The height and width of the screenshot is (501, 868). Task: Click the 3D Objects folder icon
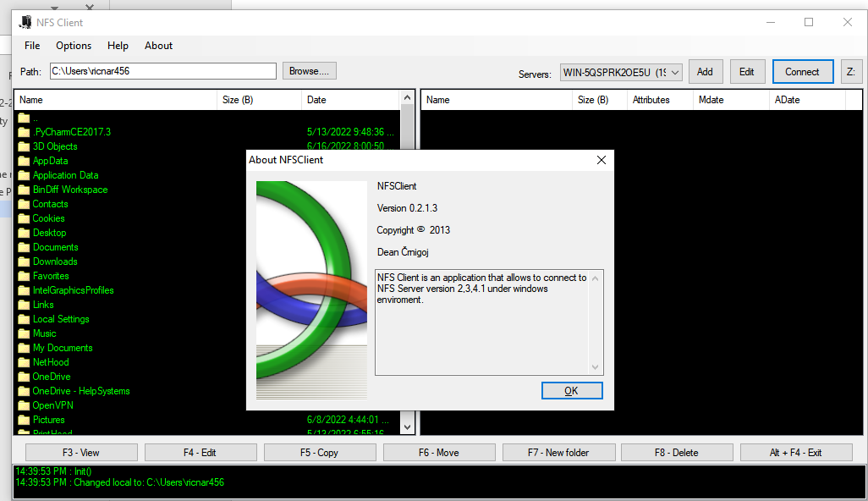tap(24, 146)
